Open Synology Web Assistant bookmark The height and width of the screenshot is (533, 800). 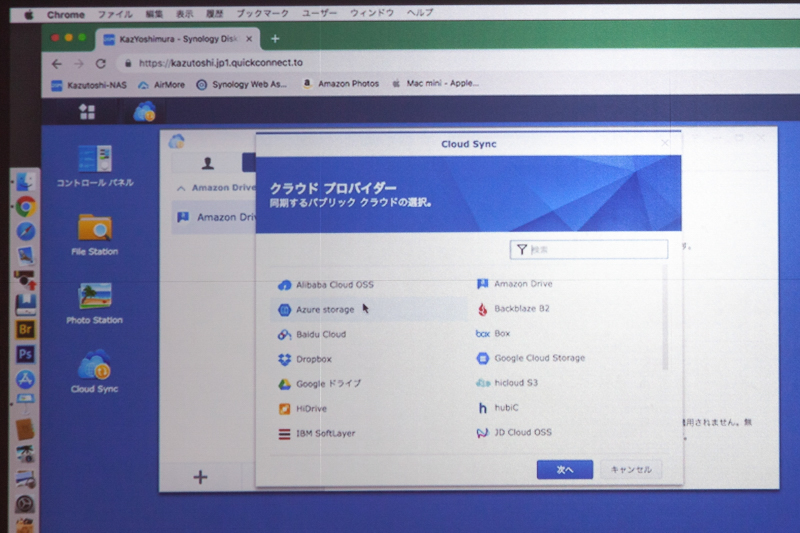coord(242,84)
